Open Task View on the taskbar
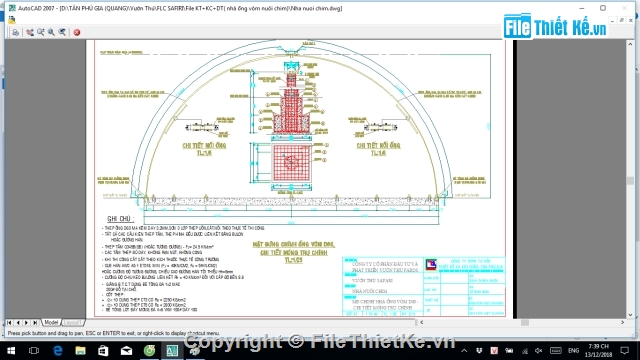This screenshot has width=640, height=360. click(34, 351)
